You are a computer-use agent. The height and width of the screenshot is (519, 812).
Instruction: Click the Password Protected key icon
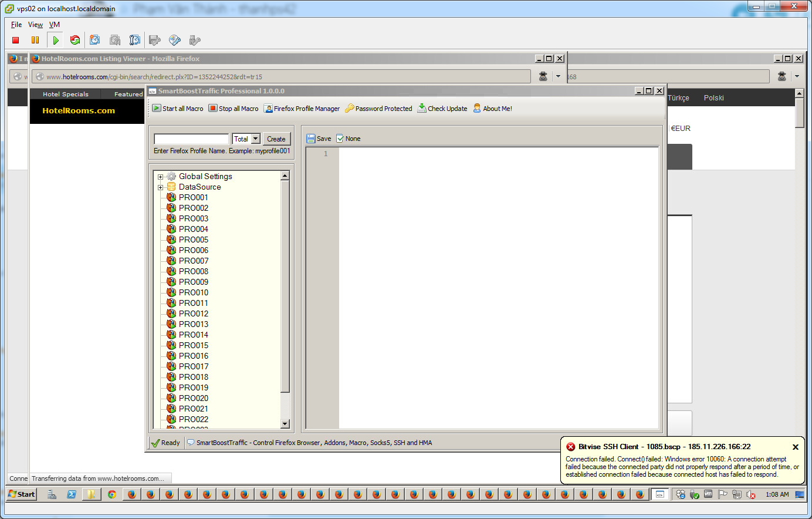[x=350, y=109]
